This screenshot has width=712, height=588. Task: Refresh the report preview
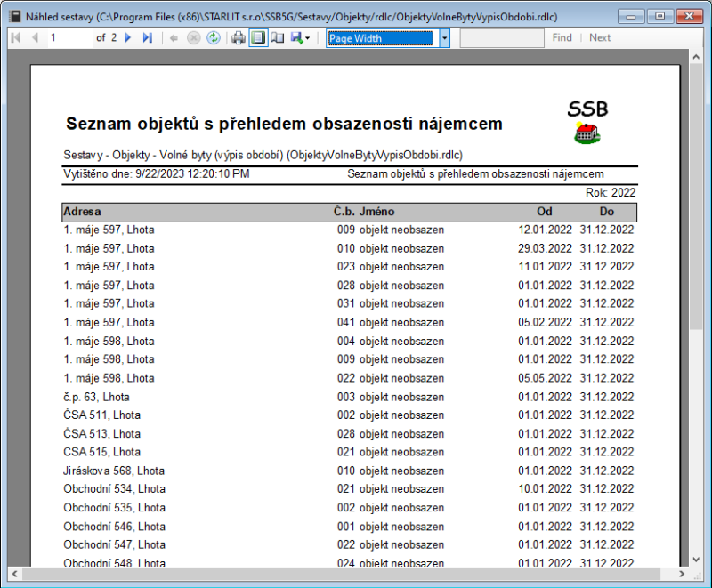214,37
